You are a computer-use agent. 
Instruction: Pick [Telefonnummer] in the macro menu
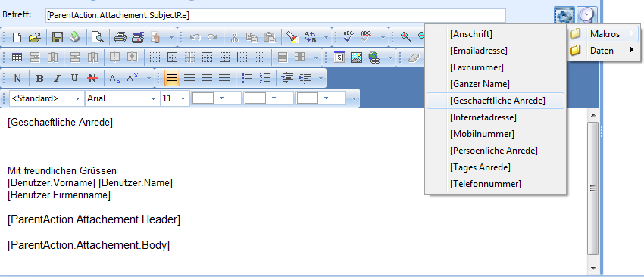(496, 184)
